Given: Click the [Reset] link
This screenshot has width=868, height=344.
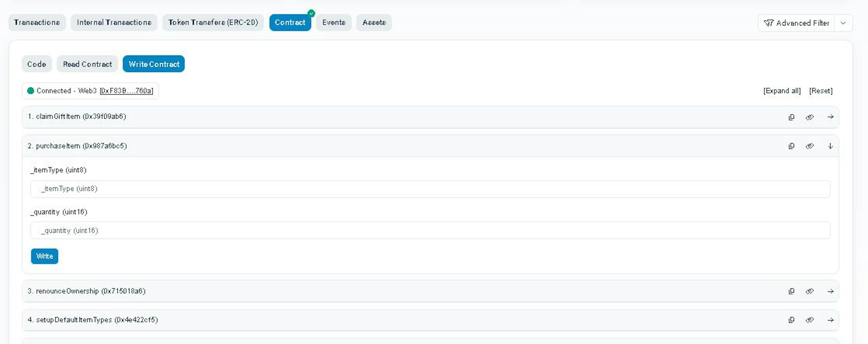Looking at the screenshot, I should (x=821, y=91).
